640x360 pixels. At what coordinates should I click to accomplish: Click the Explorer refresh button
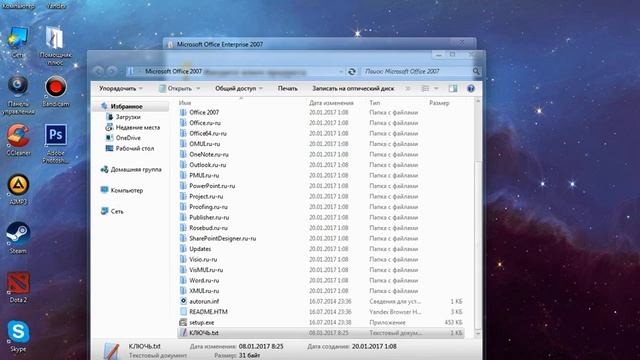coord(352,71)
